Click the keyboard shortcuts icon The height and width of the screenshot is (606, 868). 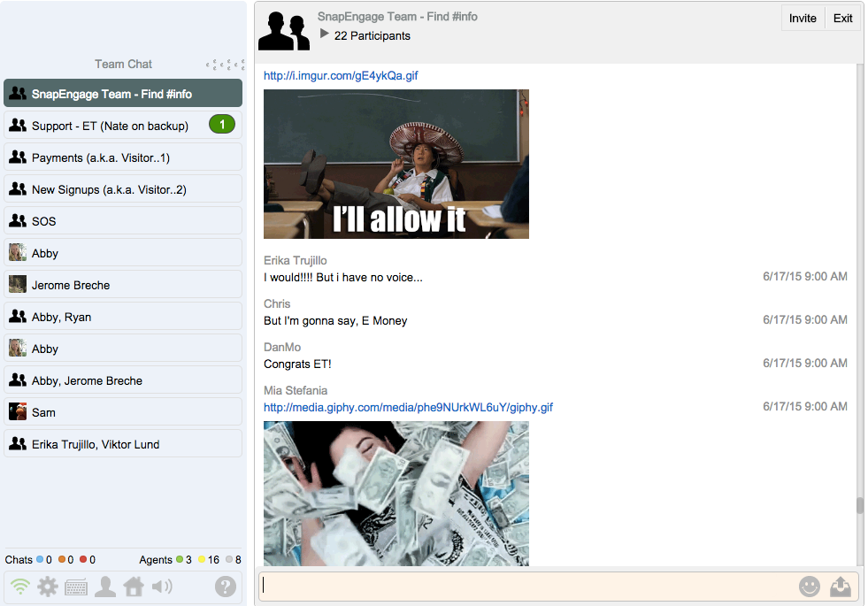pos(76,587)
